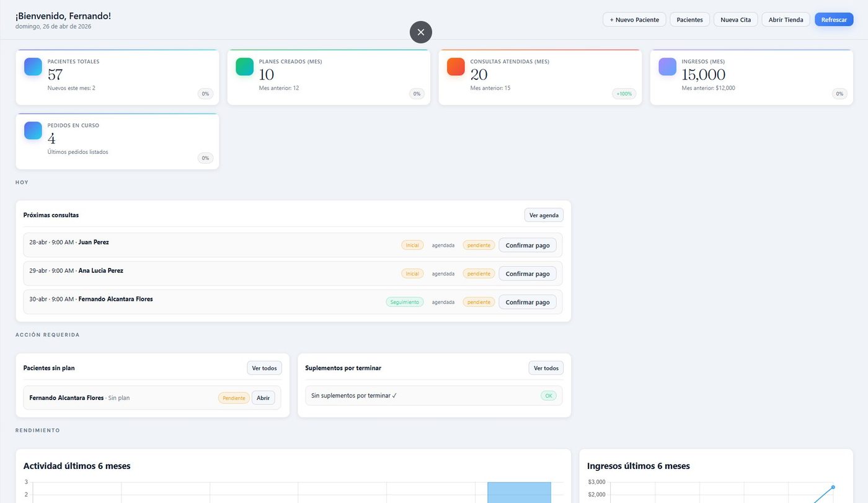The image size is (868, 503).
Task: Click the Inicial tag on Juan Perez row
Action: [x=412, y=245]
